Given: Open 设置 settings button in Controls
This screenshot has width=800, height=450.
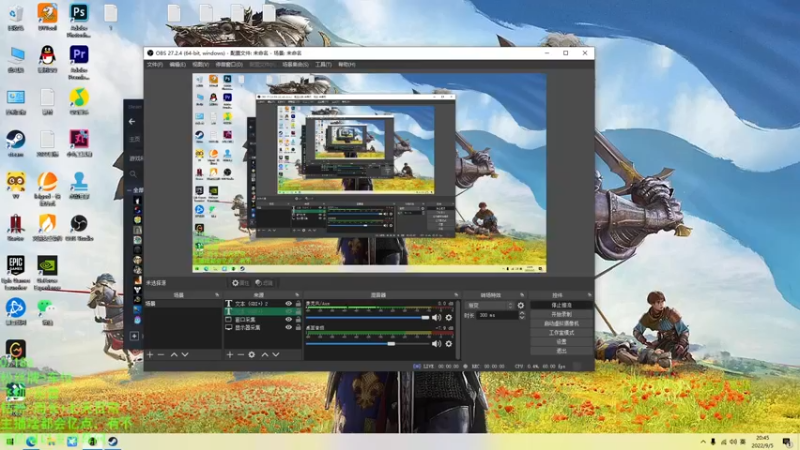Looking at the screenshot, I should (561, 342).
